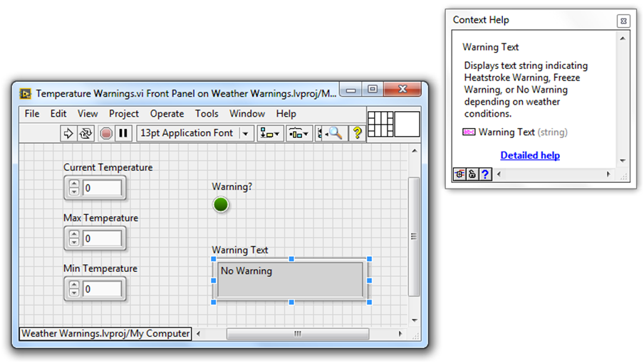Open the Tools menu
Screen dimensions: 644x363
pyautogui.click(x=207, y=114)
